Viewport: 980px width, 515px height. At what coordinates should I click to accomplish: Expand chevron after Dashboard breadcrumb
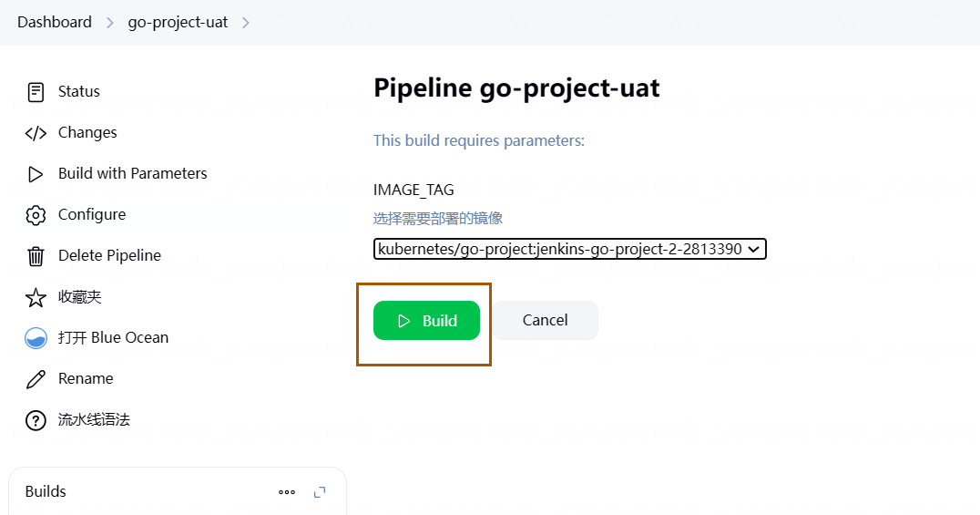pyautogui.click(x=110, y=23)
